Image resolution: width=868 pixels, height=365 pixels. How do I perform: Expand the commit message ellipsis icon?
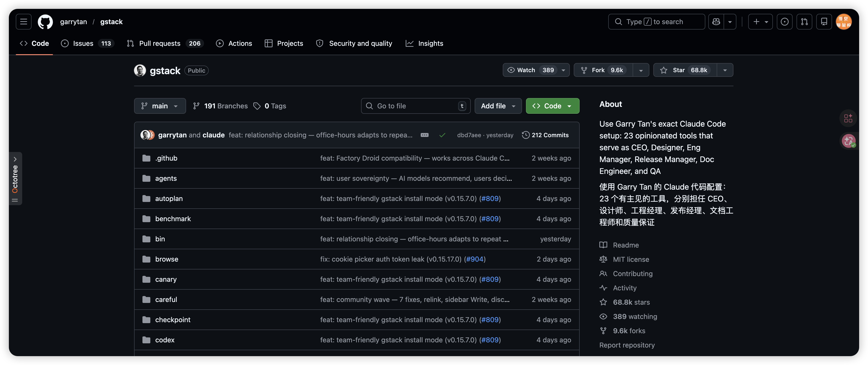[425, 135]
